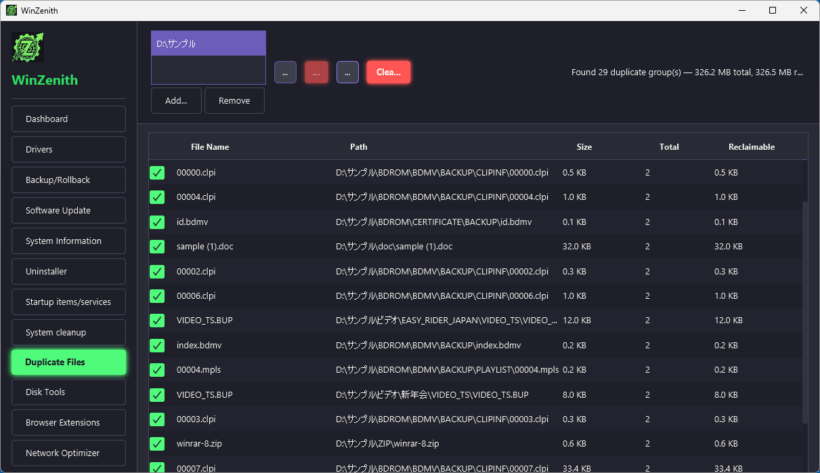Uncheck the 00000.clpi row checkbox
Viewport: 820px width, 473px height.
pyautogui.click(x=157, y=173)
